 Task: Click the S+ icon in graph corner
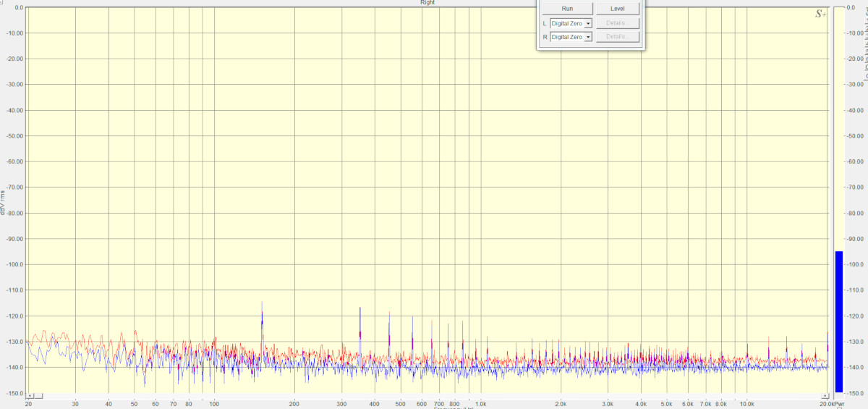coord(820,14)
